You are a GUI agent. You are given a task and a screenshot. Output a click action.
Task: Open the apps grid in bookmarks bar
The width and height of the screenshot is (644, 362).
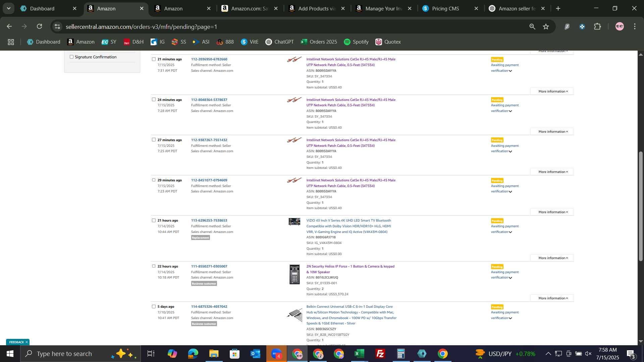point(11,42)
